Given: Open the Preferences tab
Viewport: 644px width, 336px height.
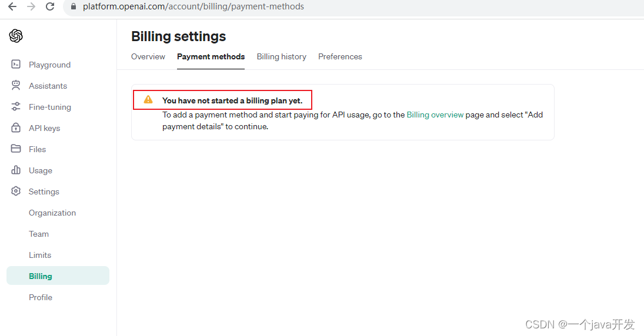Looking at the screenshot, I should (340, 56).
